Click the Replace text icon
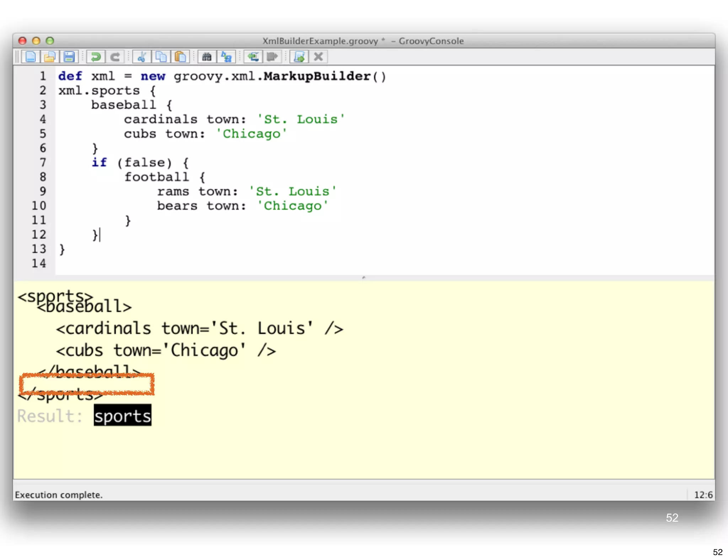The height and width of the screenshot is (560, 728). (x=226, y=57)
